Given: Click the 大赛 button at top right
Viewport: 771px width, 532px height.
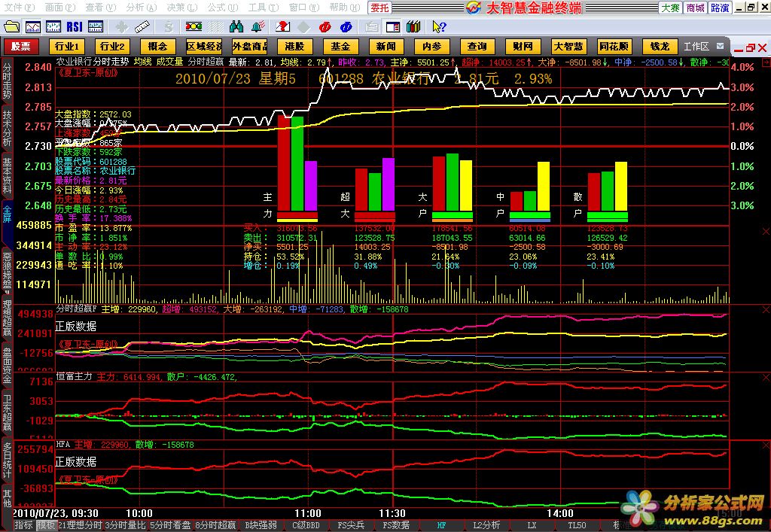Looking at the screenshot, I should click(x=670, y=8).
